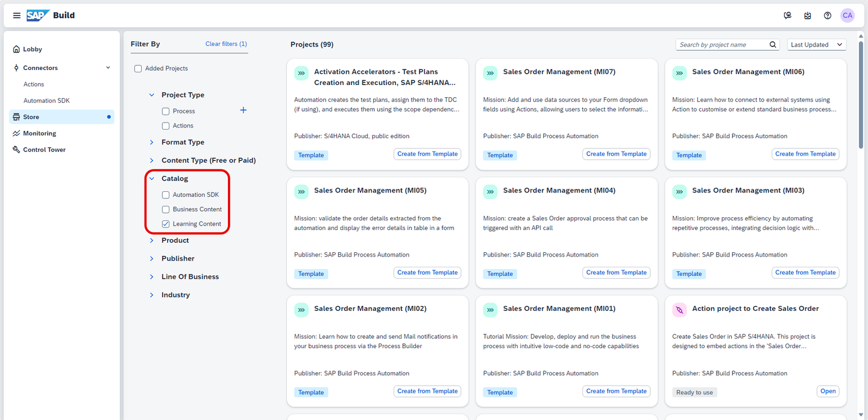Click the plus icon beside Process

(244, 110)
